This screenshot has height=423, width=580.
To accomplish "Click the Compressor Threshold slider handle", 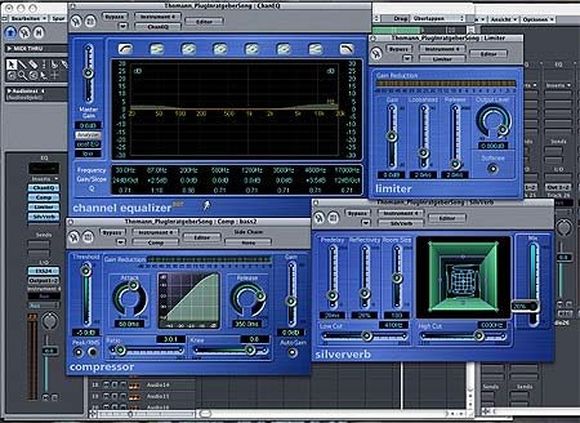I will click(86, 271).
